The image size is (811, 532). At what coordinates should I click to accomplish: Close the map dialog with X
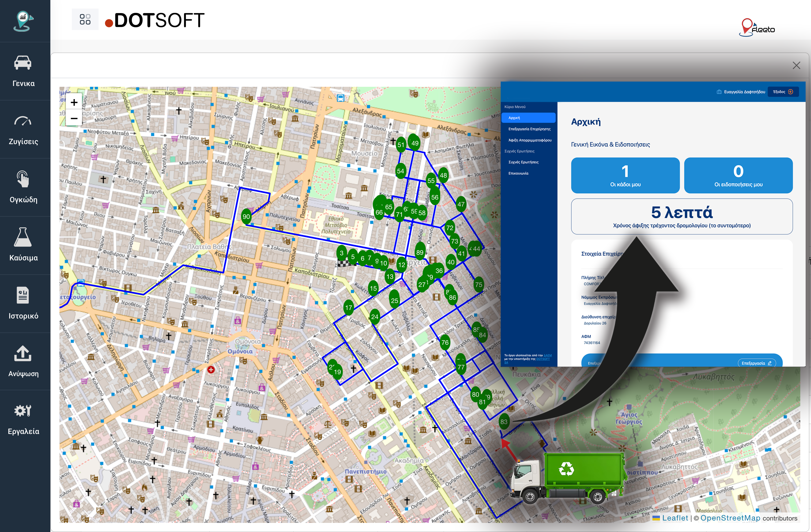(x=796, y=65)
